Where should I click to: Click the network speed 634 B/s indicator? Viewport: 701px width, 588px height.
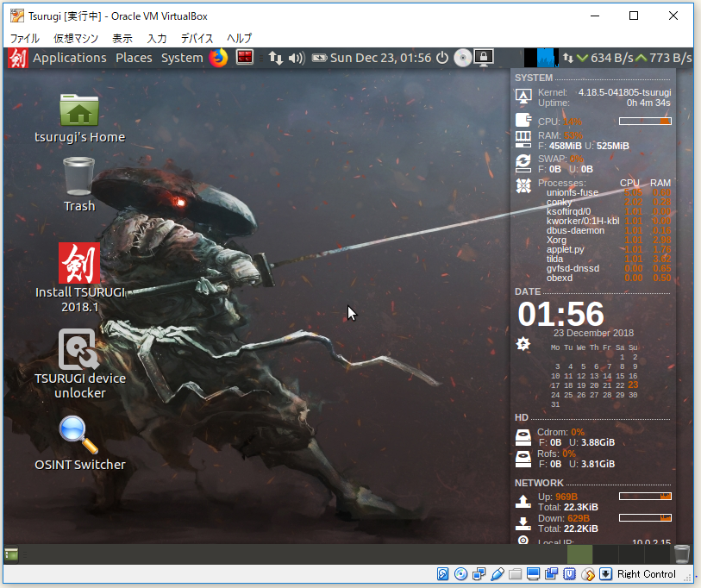pos(605,58)
